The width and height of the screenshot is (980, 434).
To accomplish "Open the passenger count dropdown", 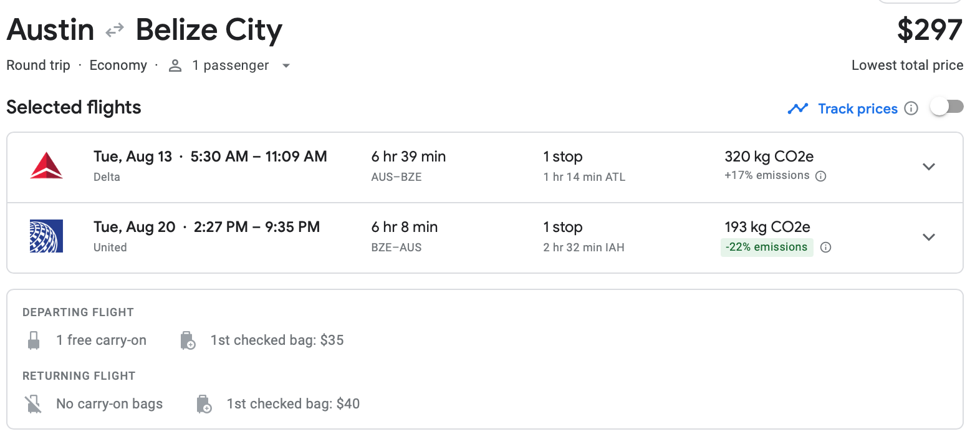I will pos(286,65).
